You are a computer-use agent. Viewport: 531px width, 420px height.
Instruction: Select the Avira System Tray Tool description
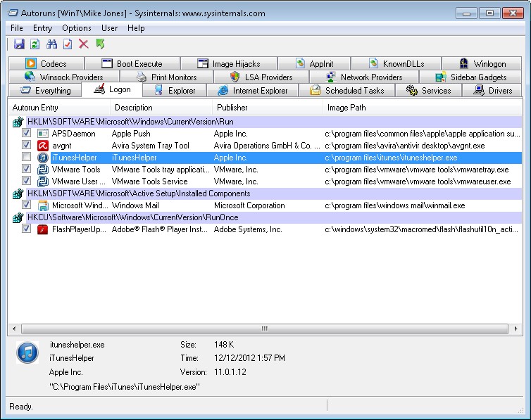[151, 146]
